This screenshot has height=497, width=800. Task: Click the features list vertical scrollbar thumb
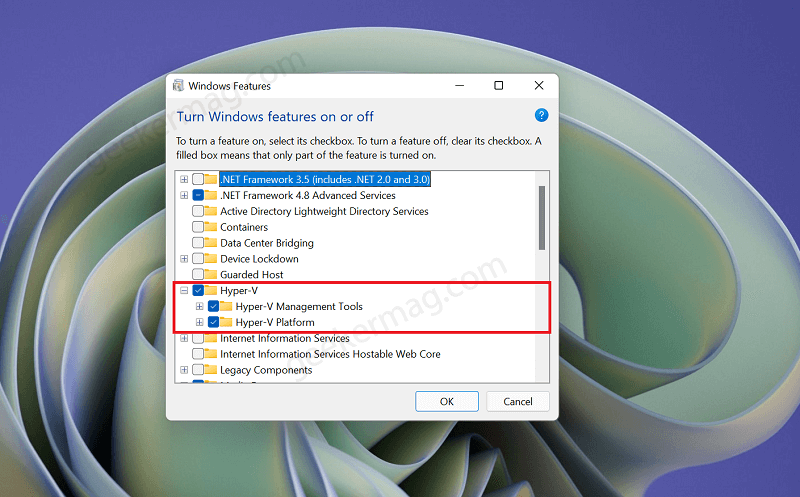click(542, 218)
